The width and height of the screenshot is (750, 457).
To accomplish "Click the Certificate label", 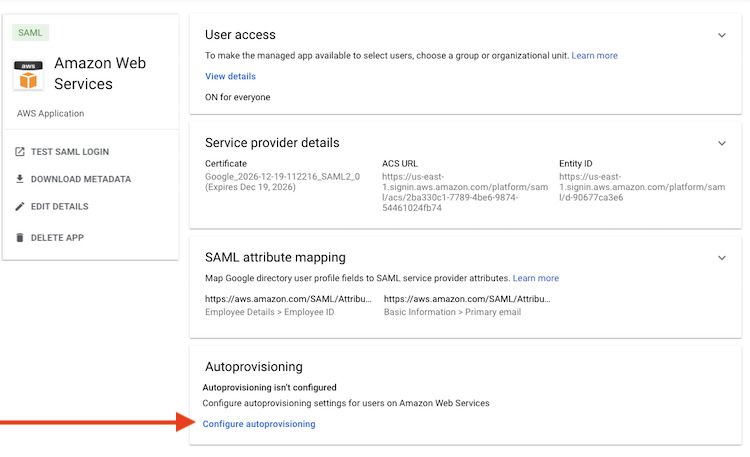I will pyautogui.click(x=226, y=164).
